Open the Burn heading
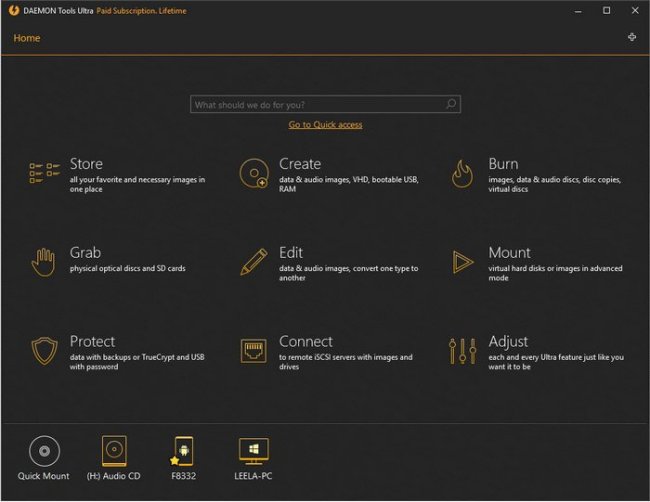This screenshot has height=502, width=650. (x=503, y=164)
